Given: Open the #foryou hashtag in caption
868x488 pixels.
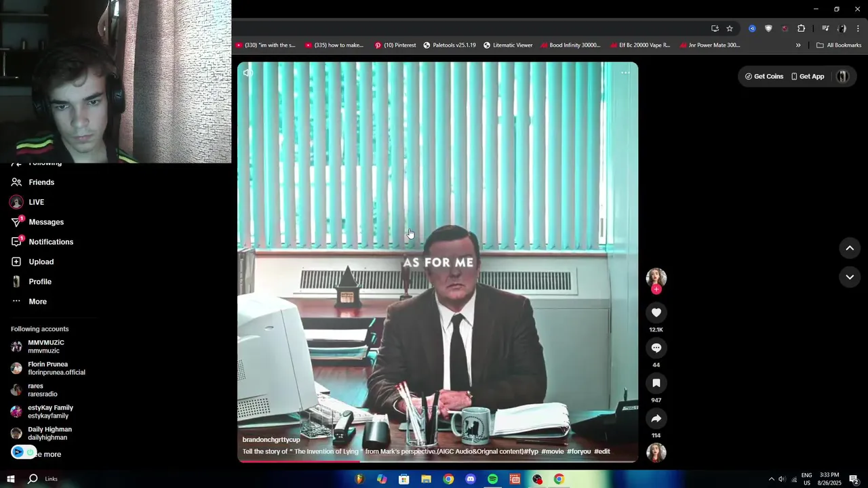Looking at the screenshot, I should (579, 451).
